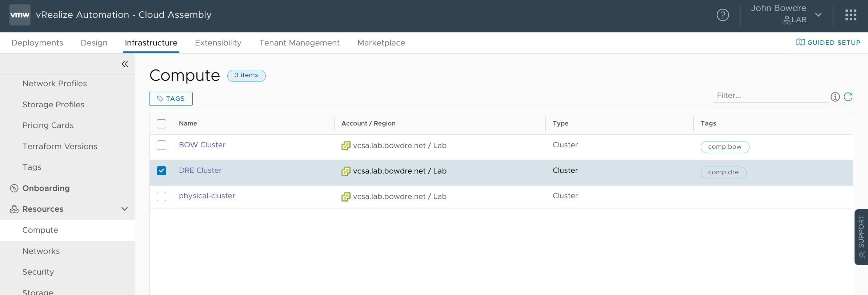Collapse the sidebar with double chevron icon
The image size is (868, 295).
pos(125,64)
